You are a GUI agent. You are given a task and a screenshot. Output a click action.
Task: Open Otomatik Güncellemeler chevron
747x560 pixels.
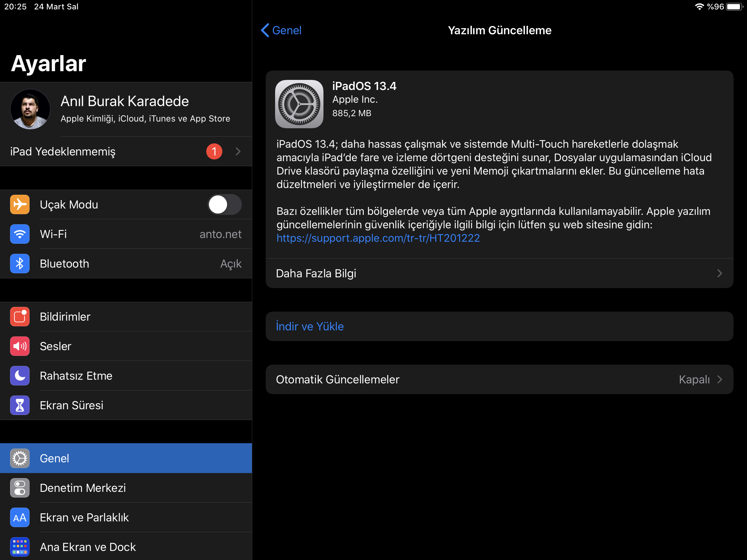click(720, 379)
